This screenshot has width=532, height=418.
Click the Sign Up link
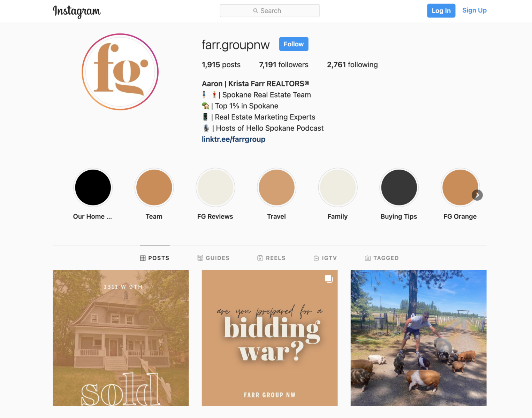[x=474, y=10]
